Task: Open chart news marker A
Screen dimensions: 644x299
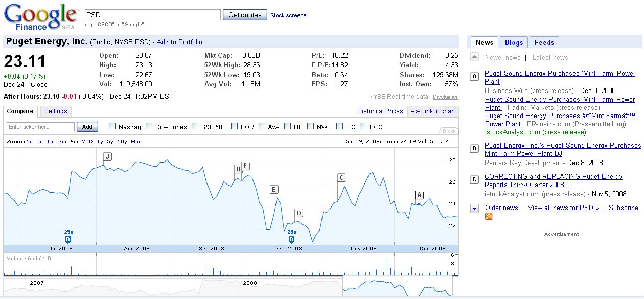Action: (x=419, y=195)
